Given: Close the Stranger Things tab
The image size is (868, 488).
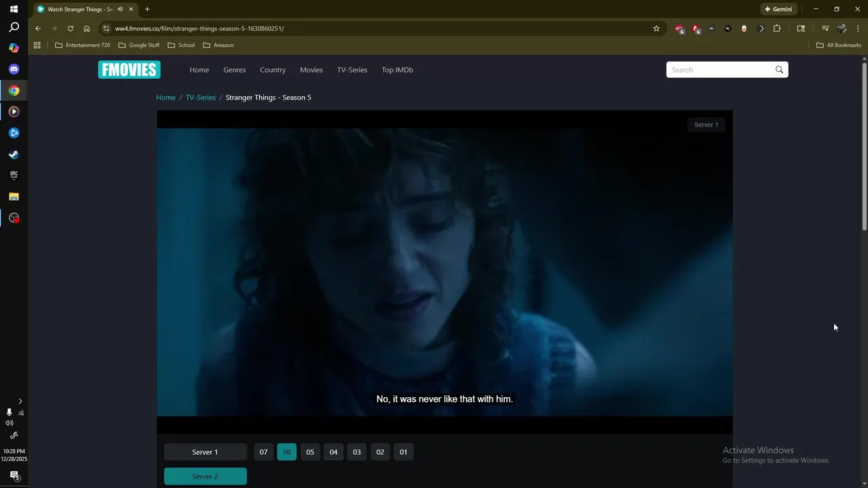Looking at the screenshot, I should tap(131, 9).
